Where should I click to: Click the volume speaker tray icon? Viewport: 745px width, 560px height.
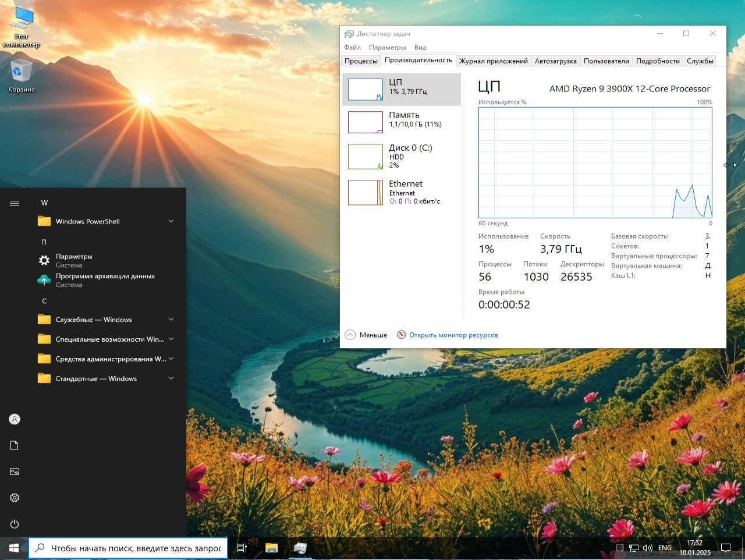coord(647,548)
